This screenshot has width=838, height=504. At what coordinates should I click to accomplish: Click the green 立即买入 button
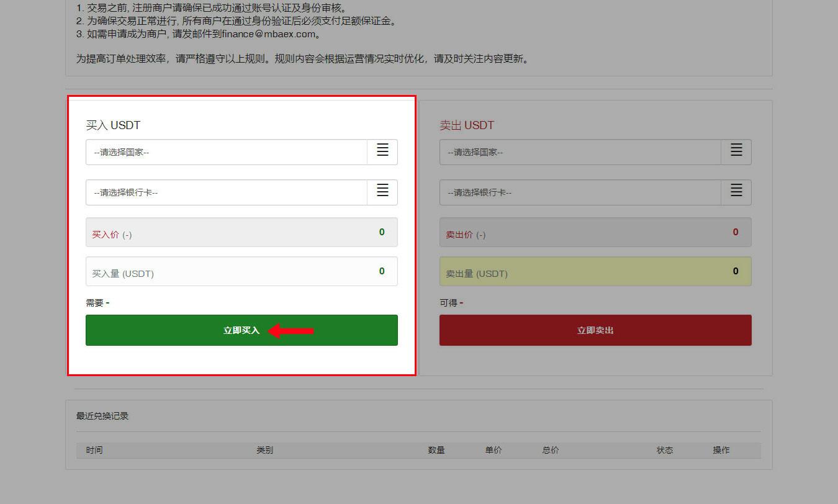[x=241, y=330]
